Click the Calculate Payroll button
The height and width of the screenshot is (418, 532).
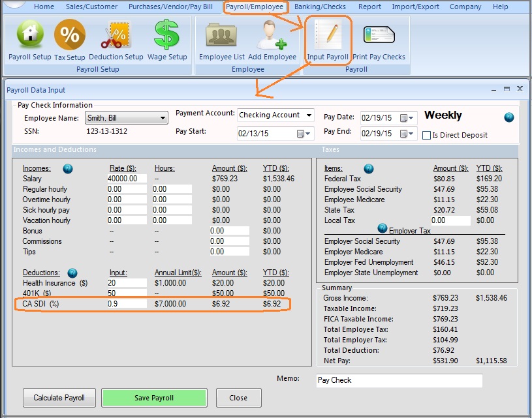(x=59, y=398)
